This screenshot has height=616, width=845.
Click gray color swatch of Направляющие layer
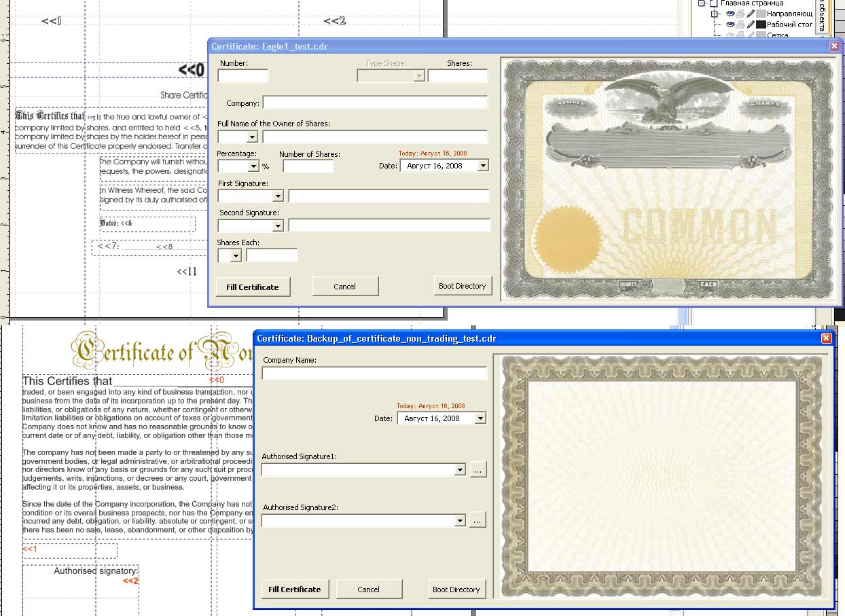pyautogui.click(x=761, y=14)
